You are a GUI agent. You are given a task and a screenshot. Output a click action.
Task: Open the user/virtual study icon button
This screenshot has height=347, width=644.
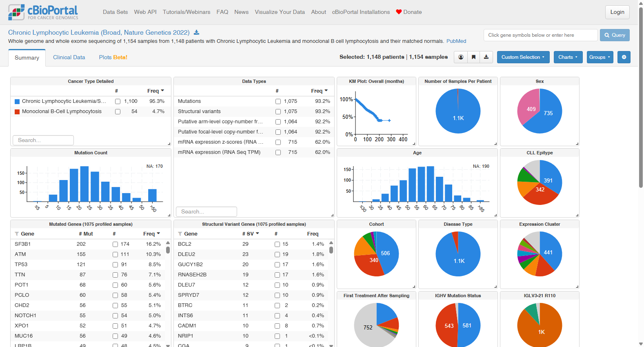[x=461, y=57]
